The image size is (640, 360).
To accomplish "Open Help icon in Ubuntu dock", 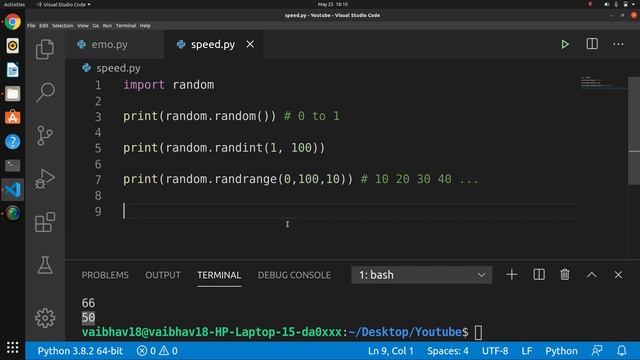I will coord(13,142).
